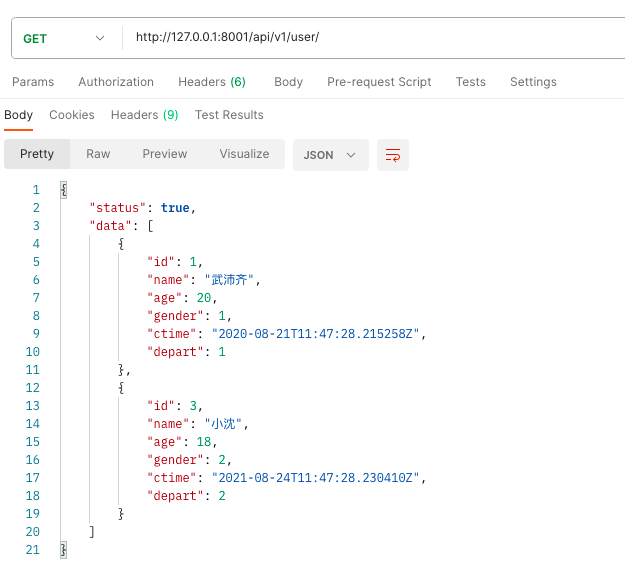
Task: Select the Visualize view button
Action: pyautogui.click(x=244, y=154)
